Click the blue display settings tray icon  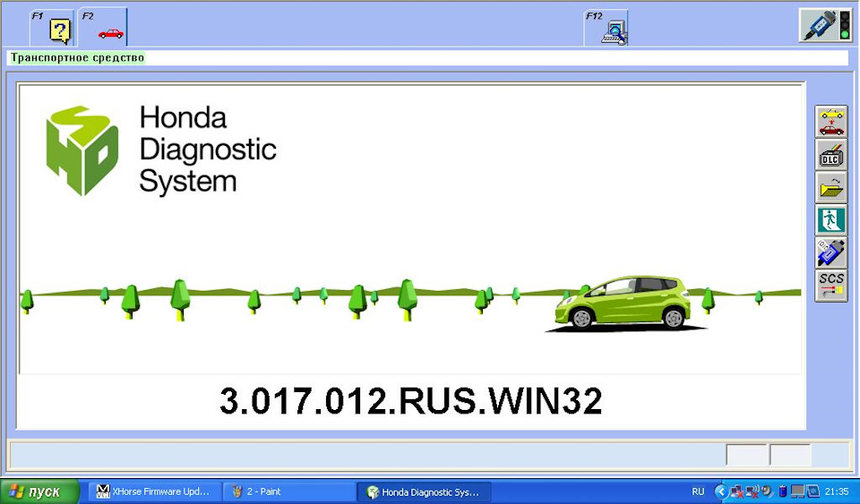point(813,491)
